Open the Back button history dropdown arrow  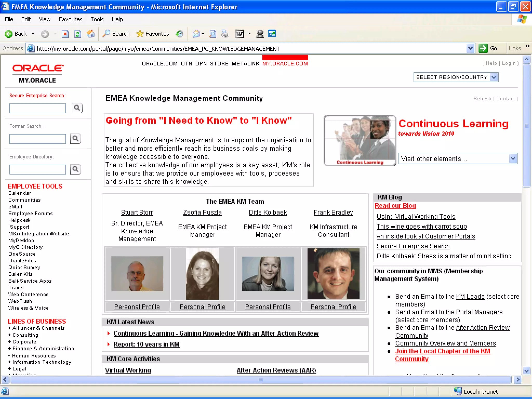pyautogui.click(x=33, y=34)
